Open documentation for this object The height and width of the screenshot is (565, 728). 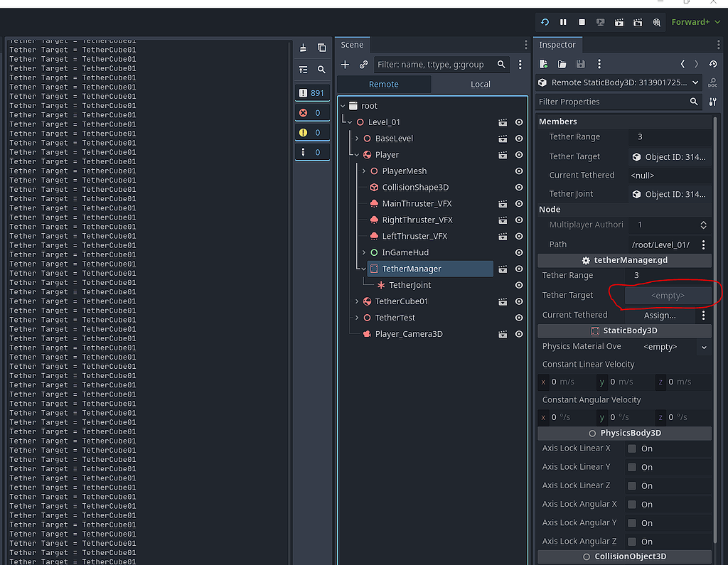tap(712, 83)
